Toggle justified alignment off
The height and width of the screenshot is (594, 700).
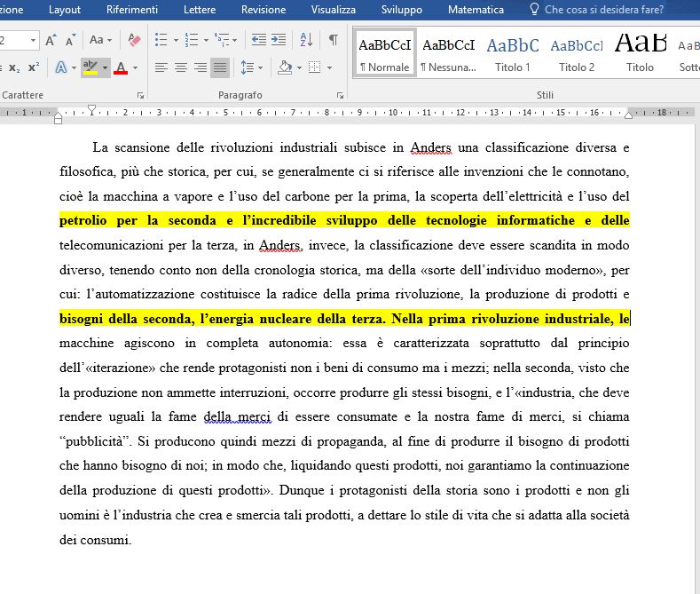[x=220, y=67]
